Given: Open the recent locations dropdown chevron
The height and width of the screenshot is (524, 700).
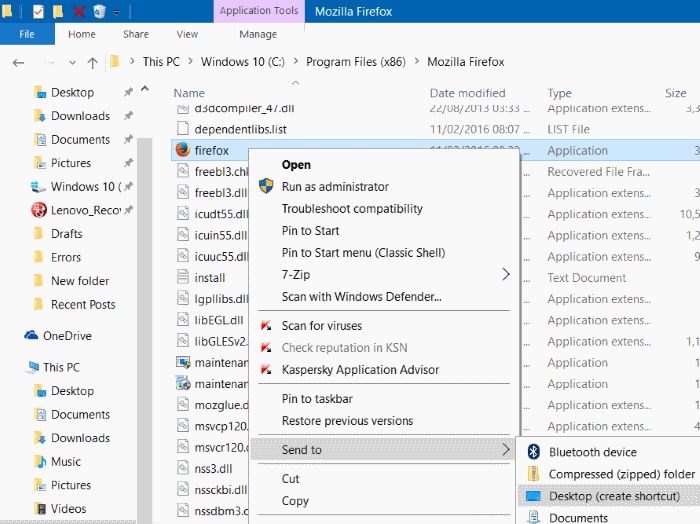Looking at the screenshot, I should [x=72, y=62].
